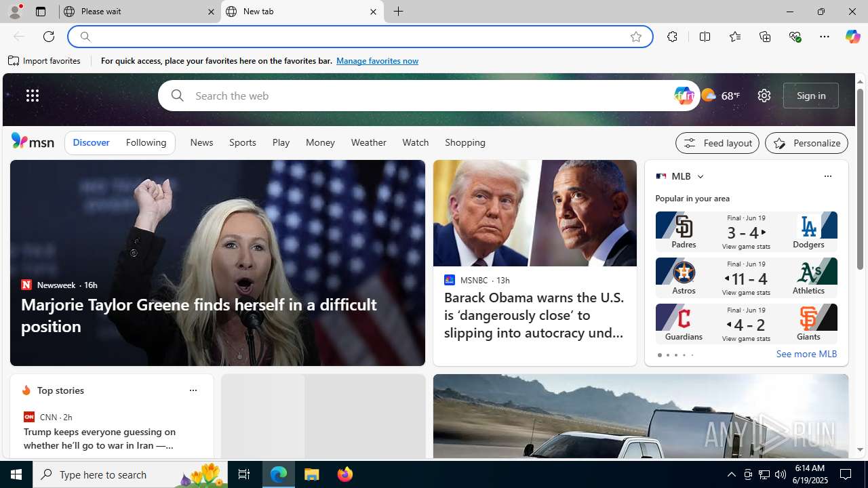Open Browser essentials heart icon
The width and height of the screenshot is (868, 488).
pyautogui.click(x=795, y=37)
